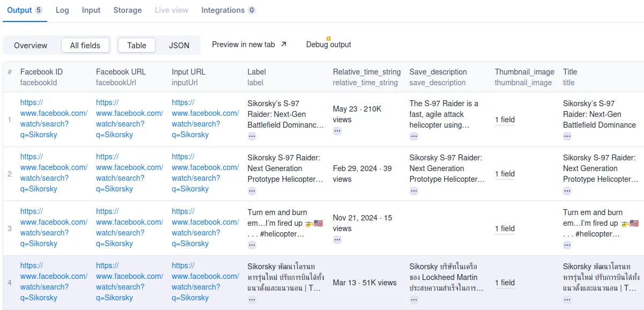Open Input URL link in row 2
644x310 pixels.
point(205,173)
